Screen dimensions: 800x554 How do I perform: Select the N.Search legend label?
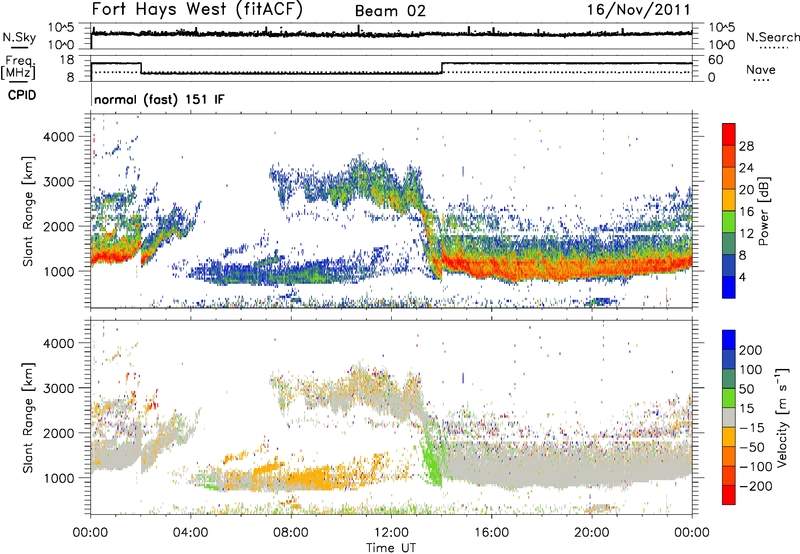tap(772, 37)
